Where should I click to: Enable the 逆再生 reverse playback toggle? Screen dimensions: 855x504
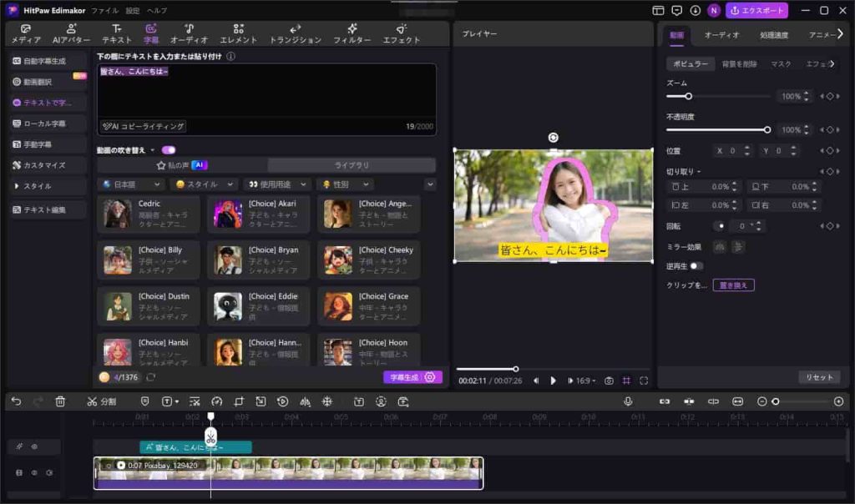click(x=695, y=266)
